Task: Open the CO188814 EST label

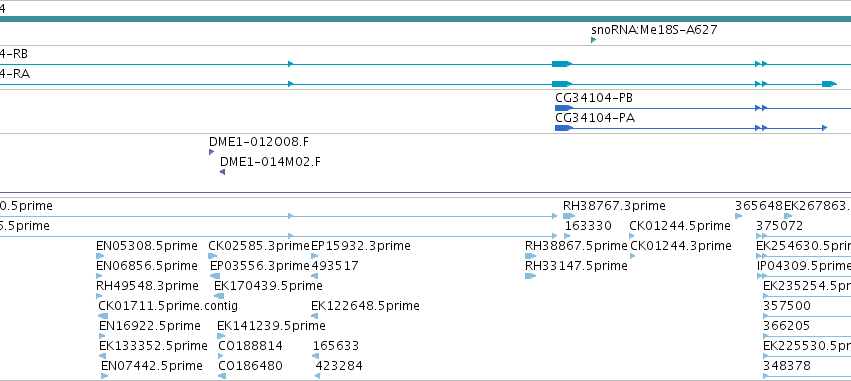Action: pyautogui.click(x=250, y=346)
